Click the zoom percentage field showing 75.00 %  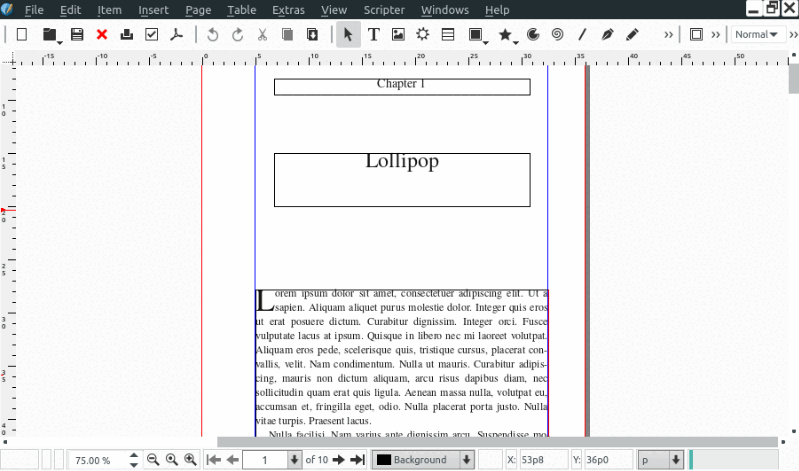97,460
